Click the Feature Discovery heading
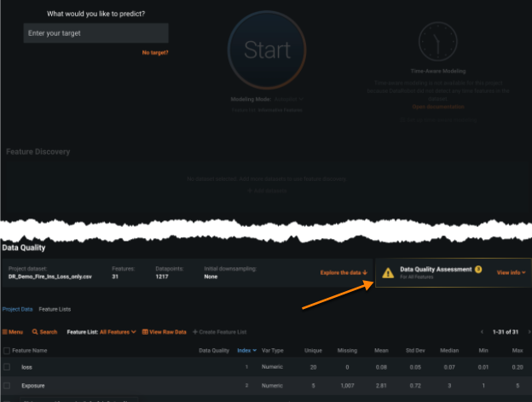The width and height of the screenshot is (532, 402). tap(38, 152)
